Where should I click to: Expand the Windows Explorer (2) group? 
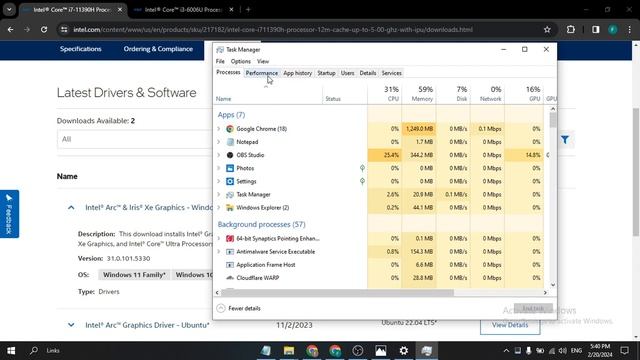[x=219, y=208]
